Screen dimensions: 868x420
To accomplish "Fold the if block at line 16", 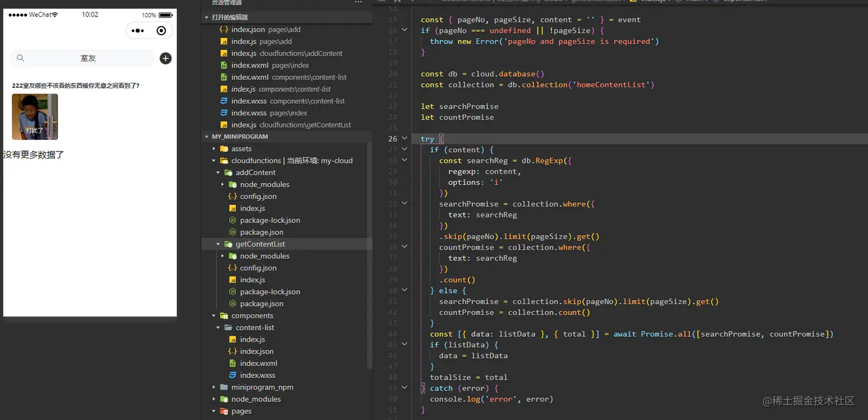I will (x=405, y=30).
